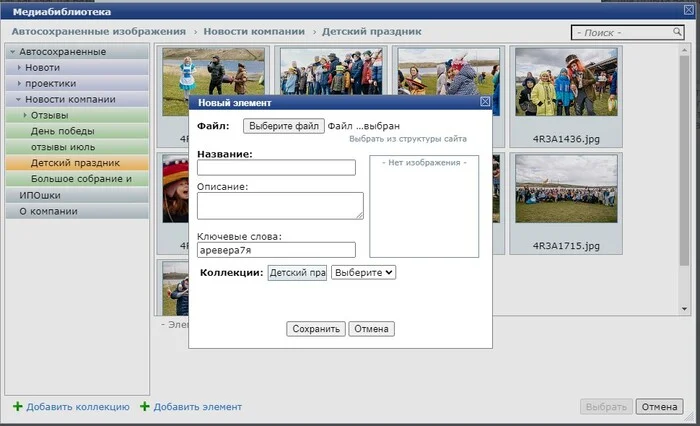Click the scroll down arrow of the gallery
This screenshot has width=700, height=426.
click(x=684, y=309)
